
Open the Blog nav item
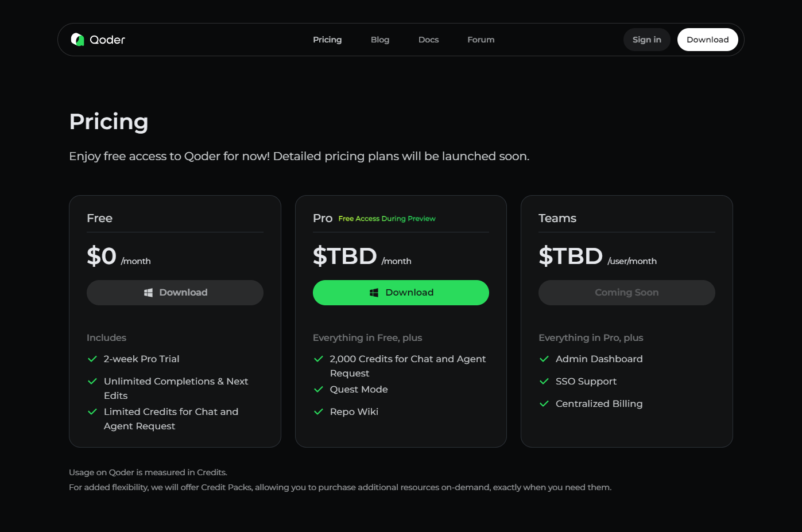pyautogui.click(x=380, y=40)
